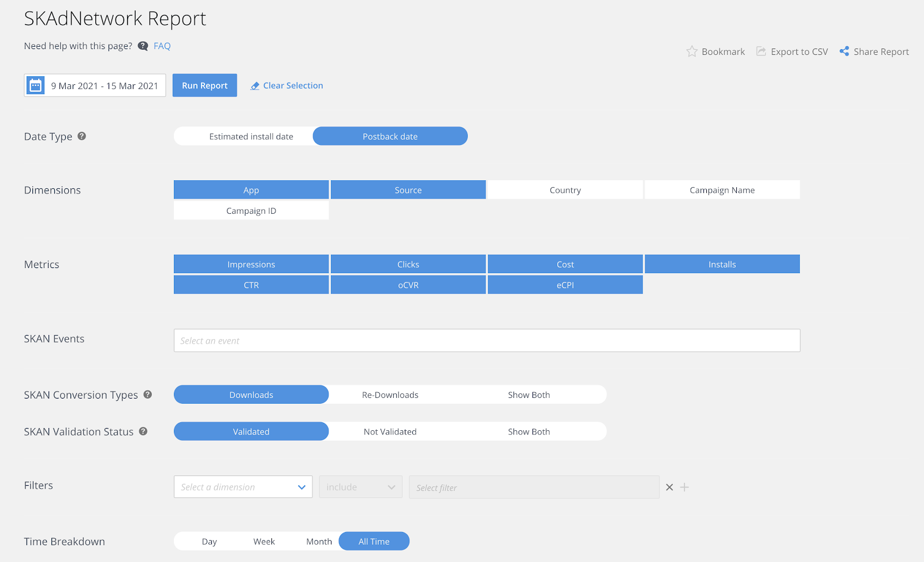Viewport: 924px width, 562px height.
Task: Select Estimated install date option
Action: [251, 136]
